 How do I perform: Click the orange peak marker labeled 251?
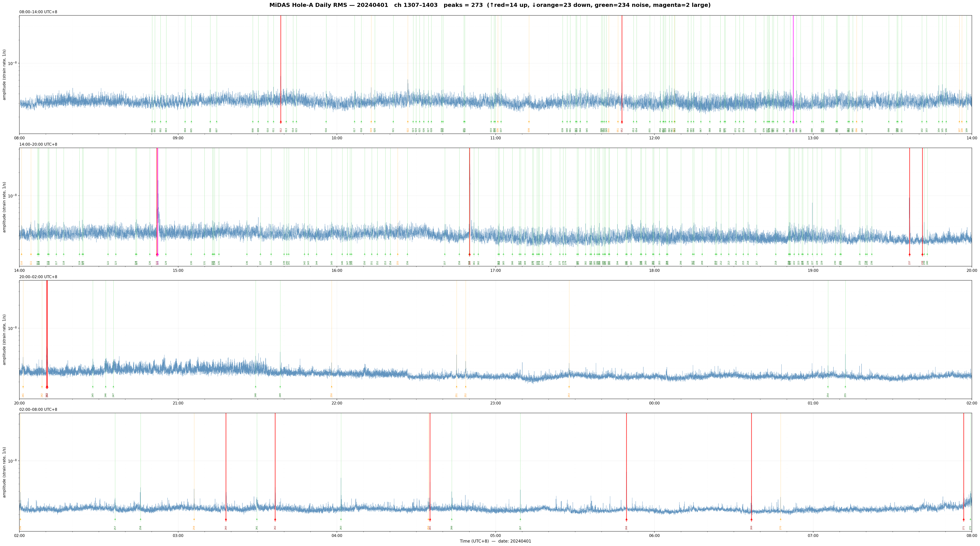pos(456,387)
